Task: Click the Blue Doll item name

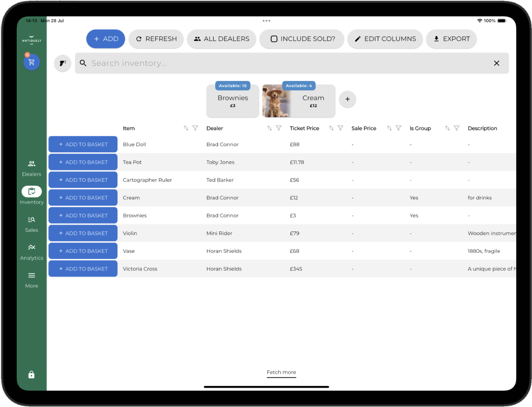Action: point(134,144)
